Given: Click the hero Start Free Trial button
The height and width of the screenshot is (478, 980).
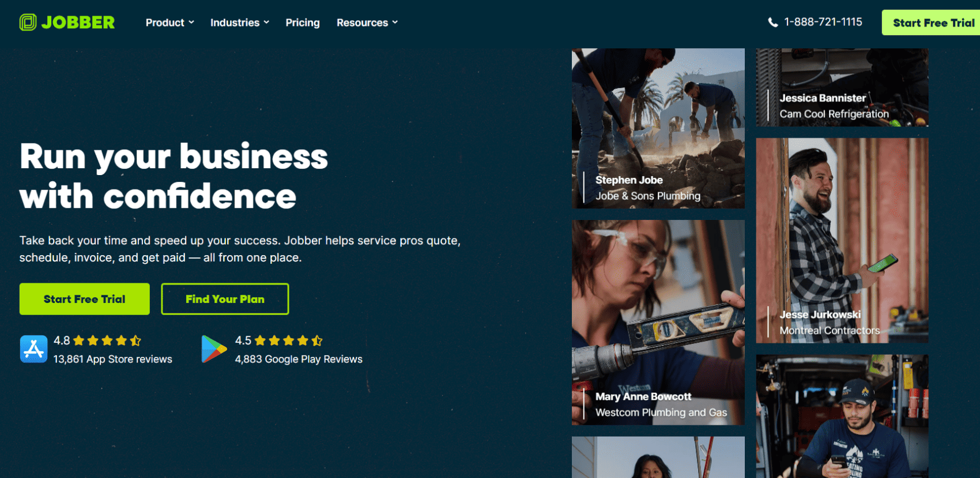Looking at the screenshot, I should (85, 299).
